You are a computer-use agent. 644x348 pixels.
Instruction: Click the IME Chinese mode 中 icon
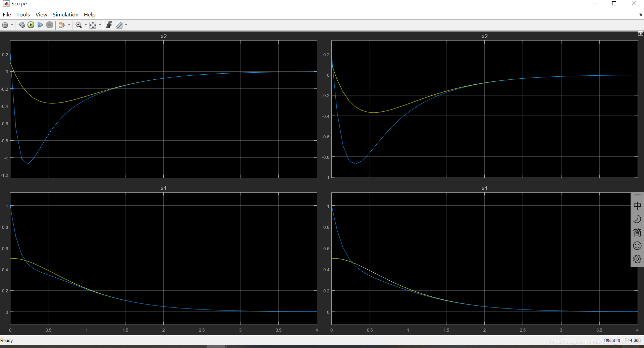637,206
